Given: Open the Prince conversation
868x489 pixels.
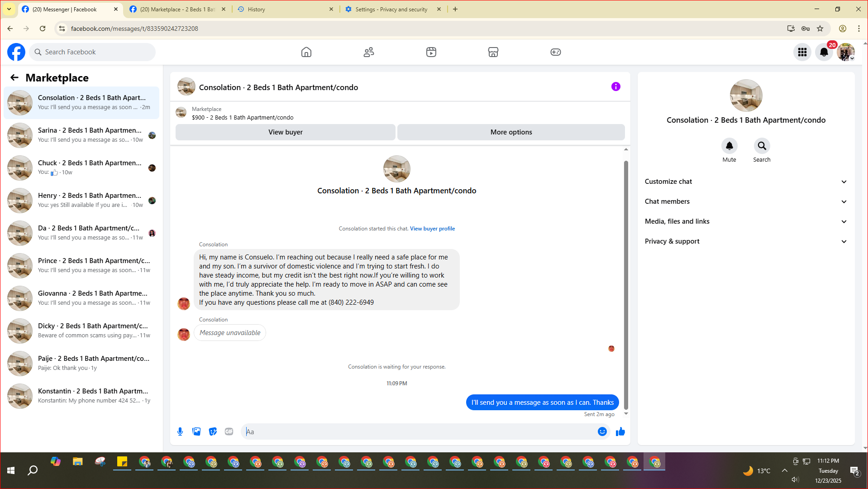Looking at the screenshot, I should coord(81,265).
